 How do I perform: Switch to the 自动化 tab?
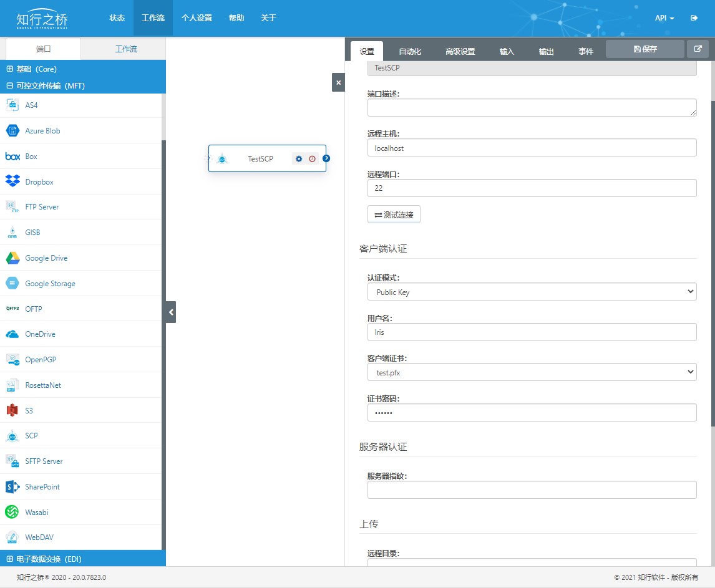click(409, 52)
